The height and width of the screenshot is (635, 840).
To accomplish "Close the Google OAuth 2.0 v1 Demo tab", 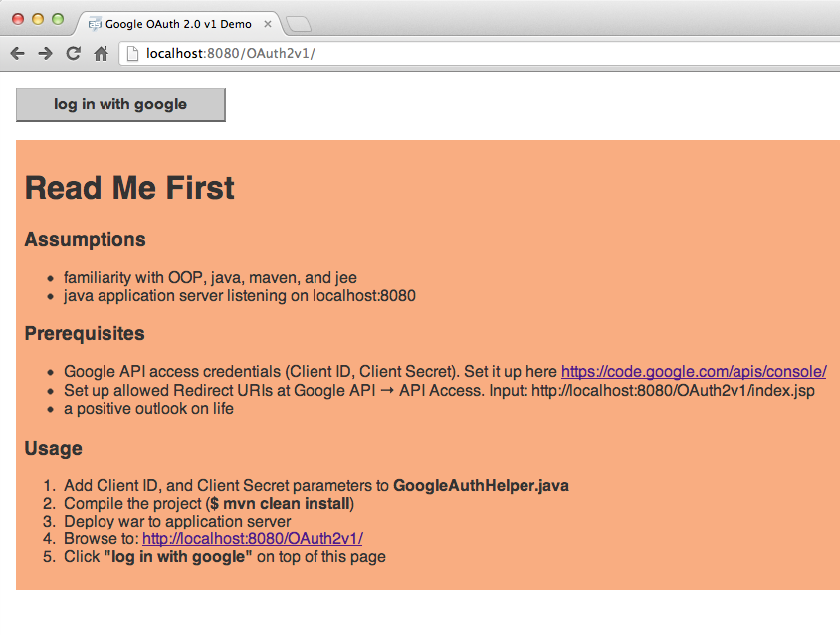I will (x=268, y=24).
